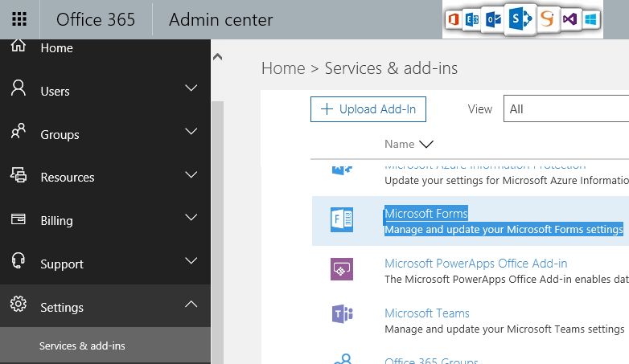The width and height of the screenshot is (629, 364).
Task: Click the Windows logo icon in the banner
Action: coord(592,19)
